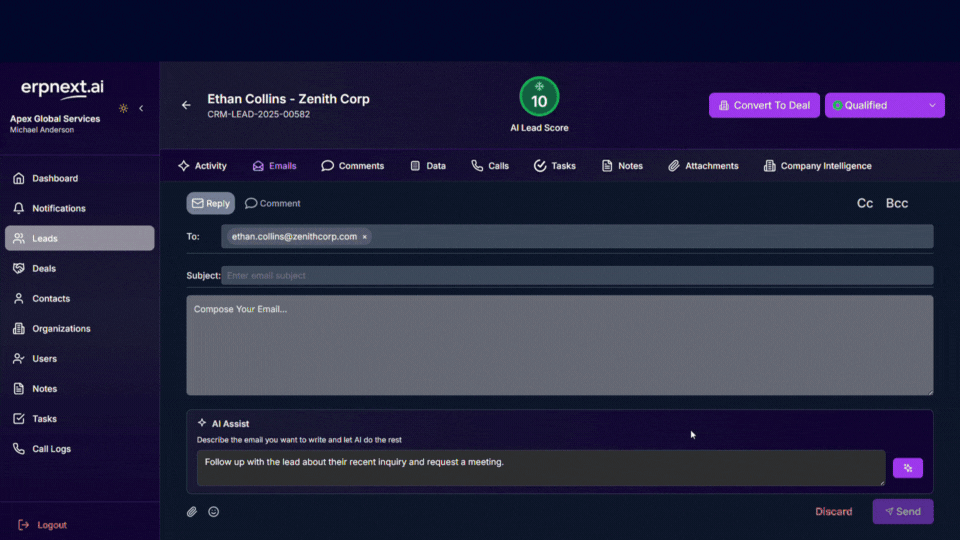The image size is (960, 540).
Task: Open the Calls tab
Action: (490, 166)
